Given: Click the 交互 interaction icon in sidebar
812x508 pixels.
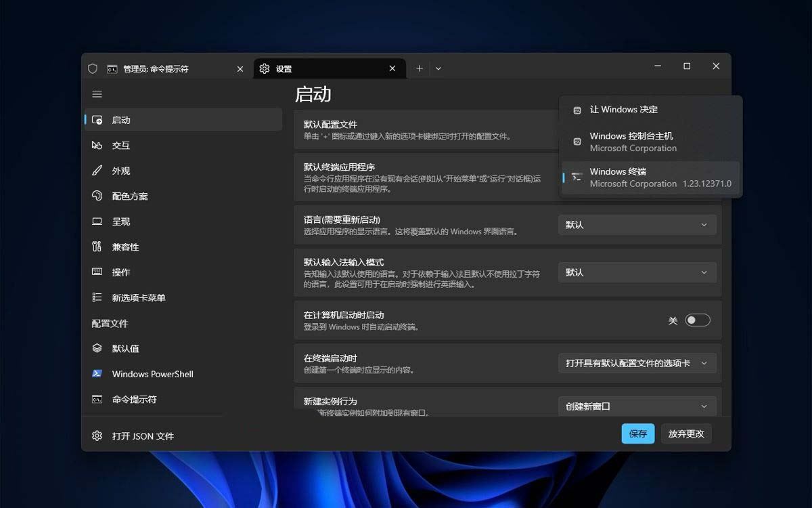Looking at the screenshot, I should coord(97,145).
